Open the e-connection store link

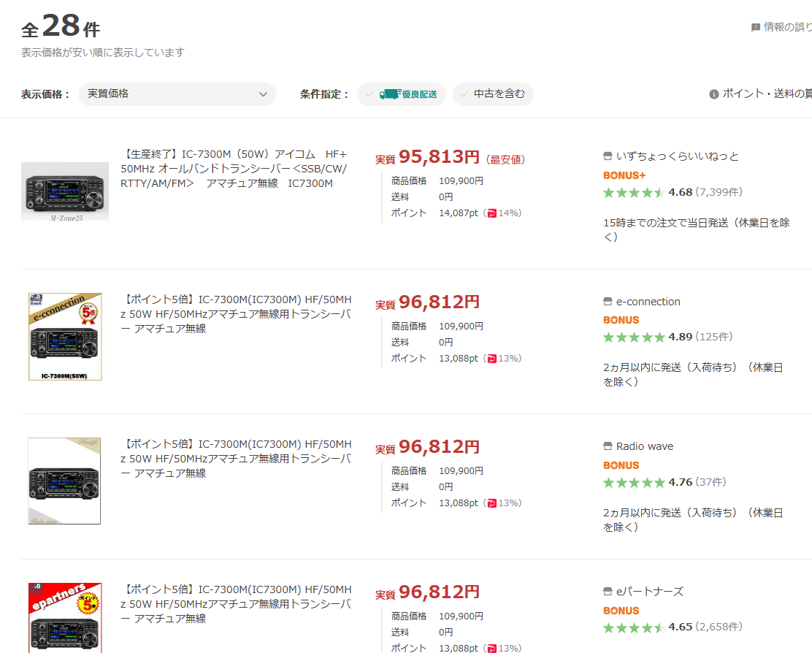coord(648,302)
